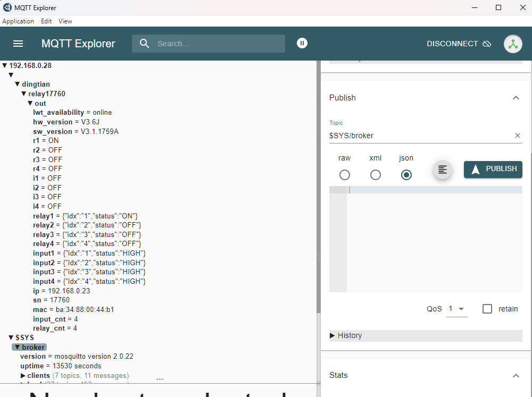The image size is (532, 397).
Task: Click the search magnifier icon
Action: point(144,44)
